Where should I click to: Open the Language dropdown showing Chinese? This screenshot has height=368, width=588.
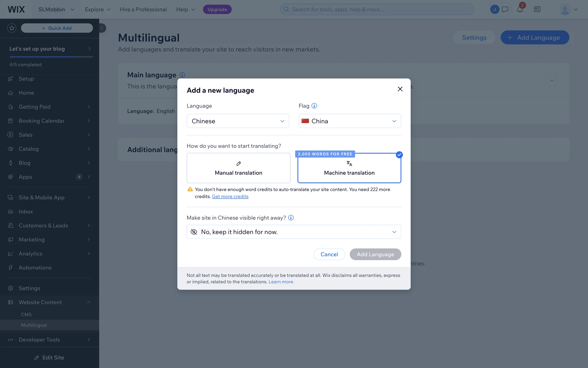point(238,121)
